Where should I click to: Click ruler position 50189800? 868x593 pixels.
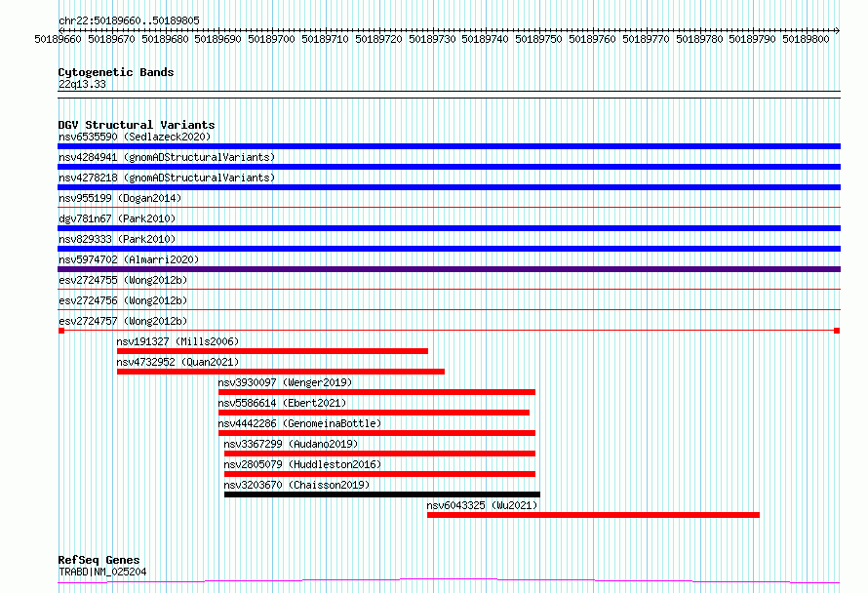pyautogui.click(x=806, y=39)
